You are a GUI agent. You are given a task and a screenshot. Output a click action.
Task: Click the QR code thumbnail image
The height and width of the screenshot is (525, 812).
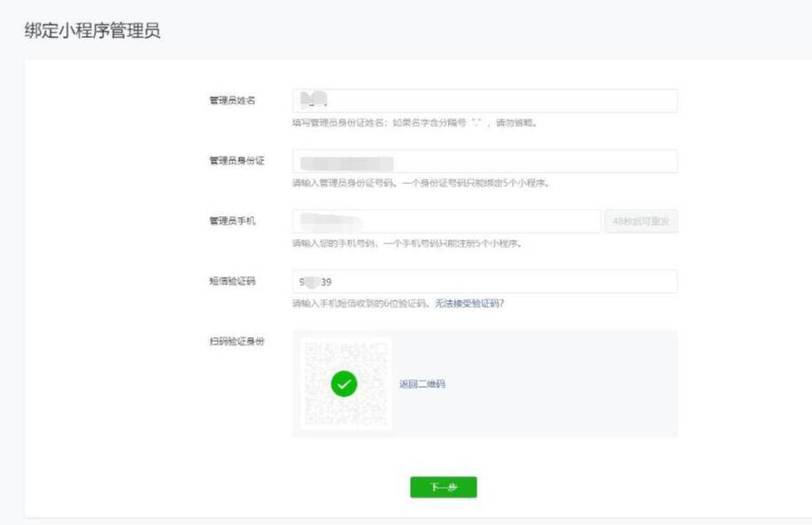pos(346,384)
